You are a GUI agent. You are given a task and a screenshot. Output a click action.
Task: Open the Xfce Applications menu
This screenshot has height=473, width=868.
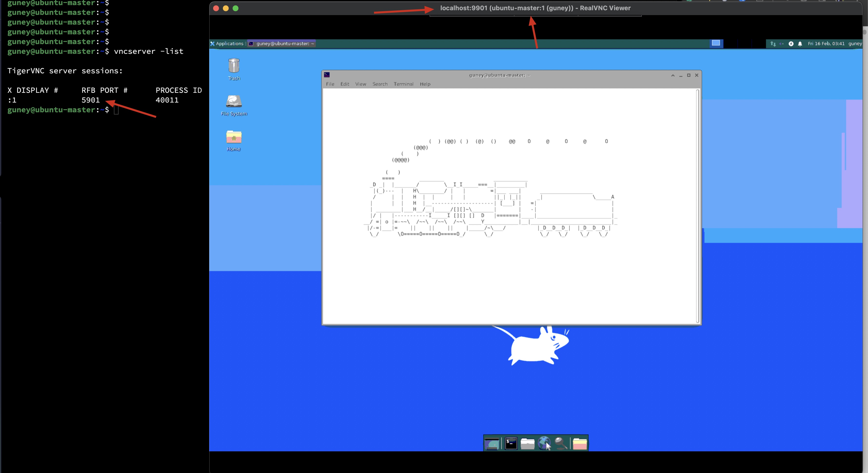pyautogui.click(x=227, y=43)
